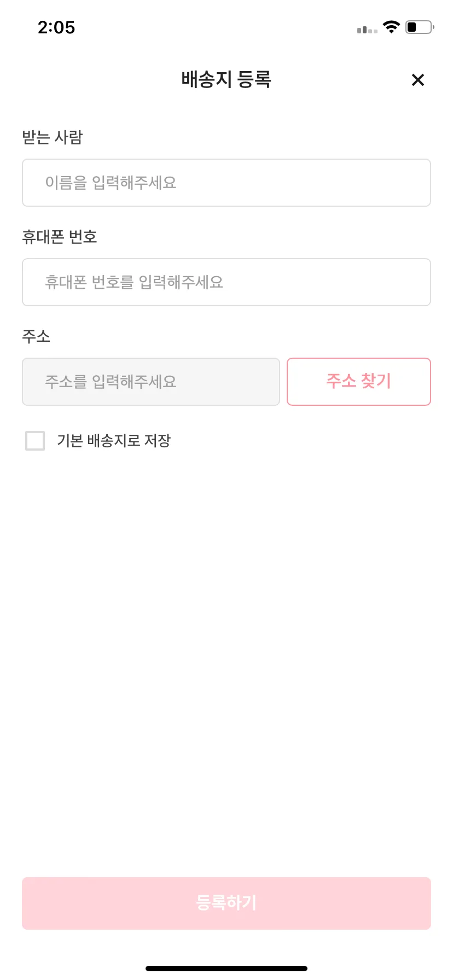Click the 주소 section label
Screen dimensions: 453x980
tap(36, 336)
